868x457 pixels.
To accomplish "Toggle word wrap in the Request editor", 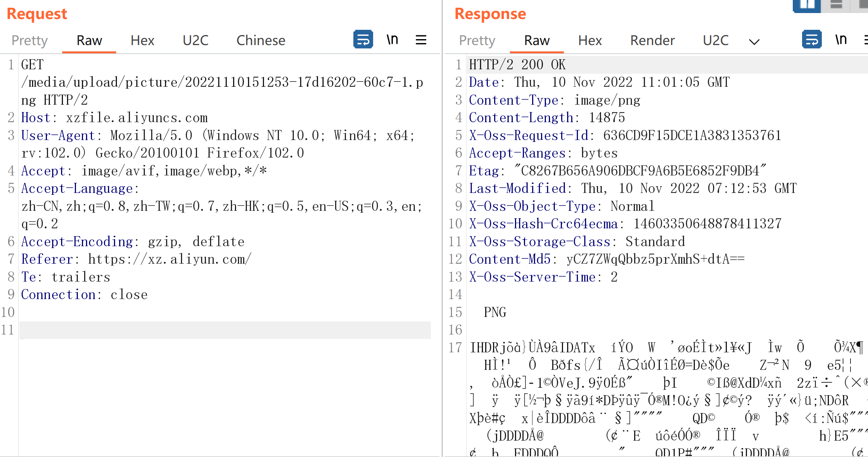I will [363, 39].
